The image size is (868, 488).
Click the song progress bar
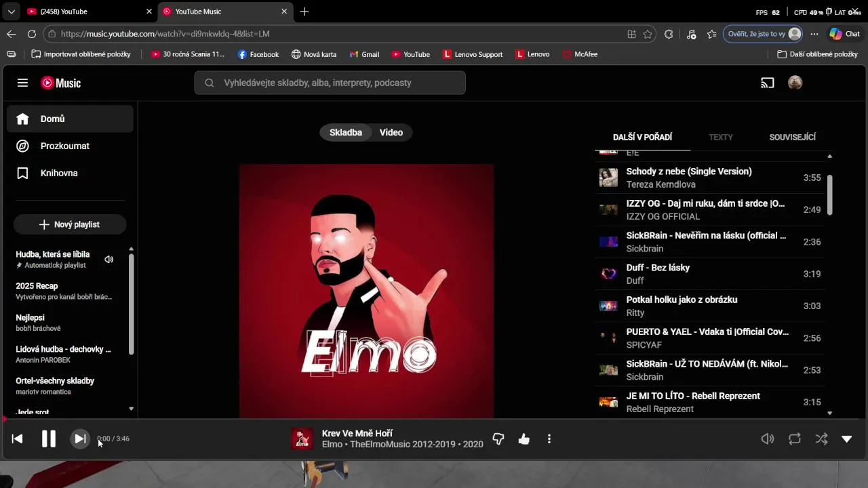[434, 420]
